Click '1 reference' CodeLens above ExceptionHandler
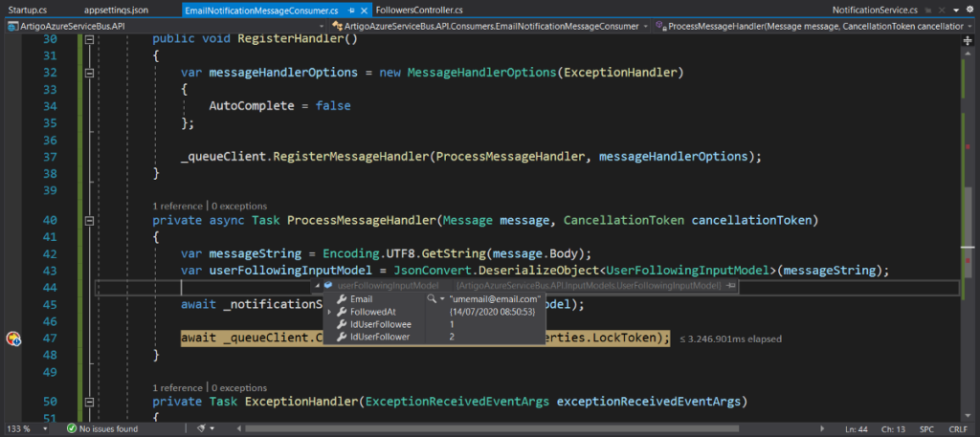The height and width of the screenshot is (437, 980). 178,387
